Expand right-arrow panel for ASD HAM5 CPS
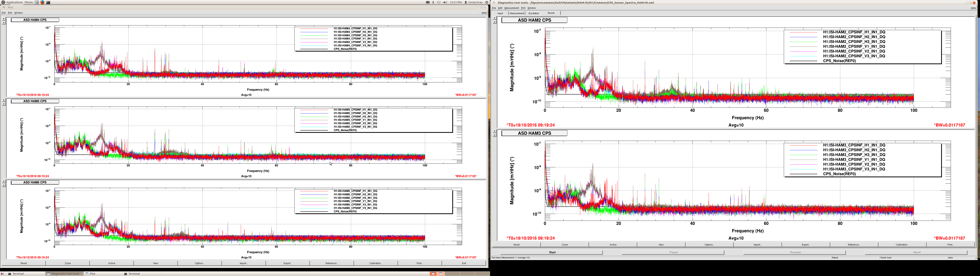This screenshot has width=980, height=276. [x=4, y=100]
